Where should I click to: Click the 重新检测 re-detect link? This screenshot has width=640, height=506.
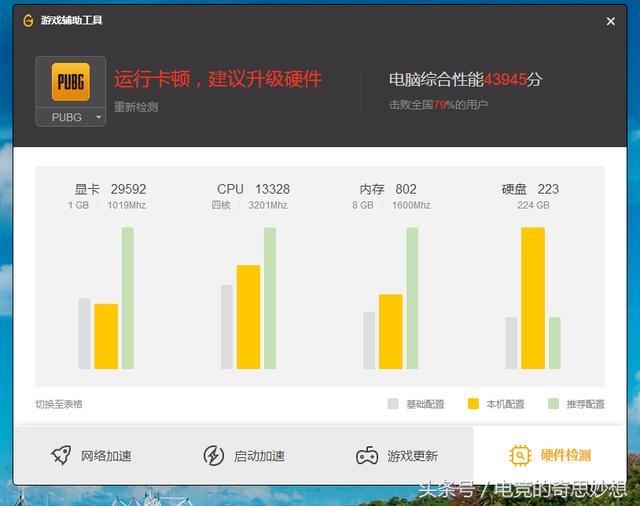coord(136,107)
